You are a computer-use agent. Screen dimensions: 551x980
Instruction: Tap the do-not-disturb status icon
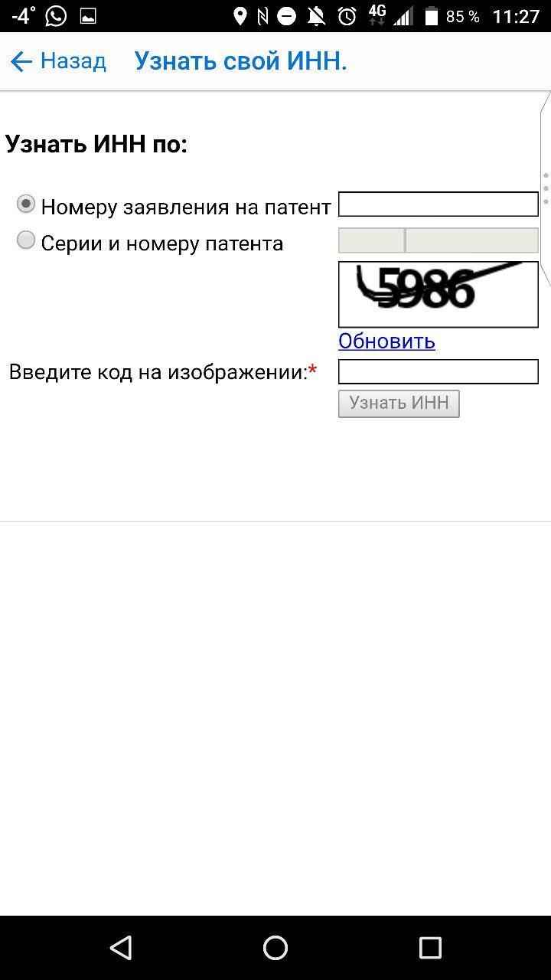tap(287, 16)
